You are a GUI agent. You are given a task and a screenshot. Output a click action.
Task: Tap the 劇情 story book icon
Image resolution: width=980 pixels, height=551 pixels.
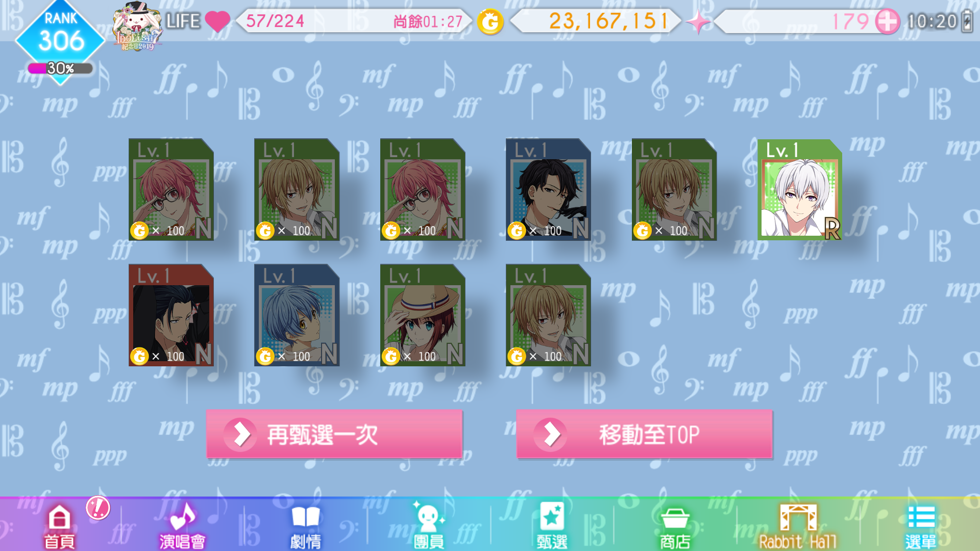click(x=306, y=527)
